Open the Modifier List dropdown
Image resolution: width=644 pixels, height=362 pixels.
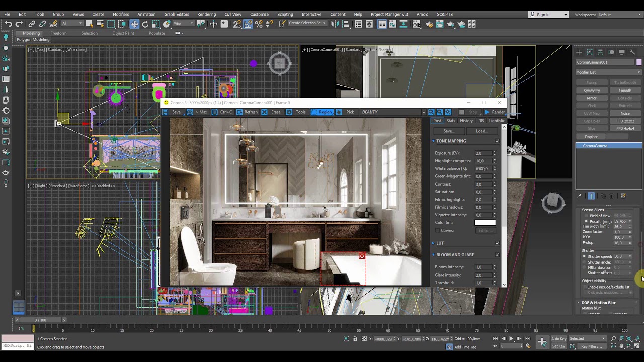click(609, 72)
